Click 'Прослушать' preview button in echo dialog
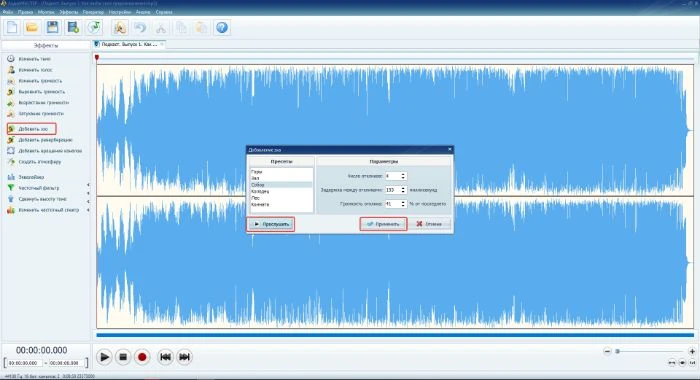 pos(271,224)
